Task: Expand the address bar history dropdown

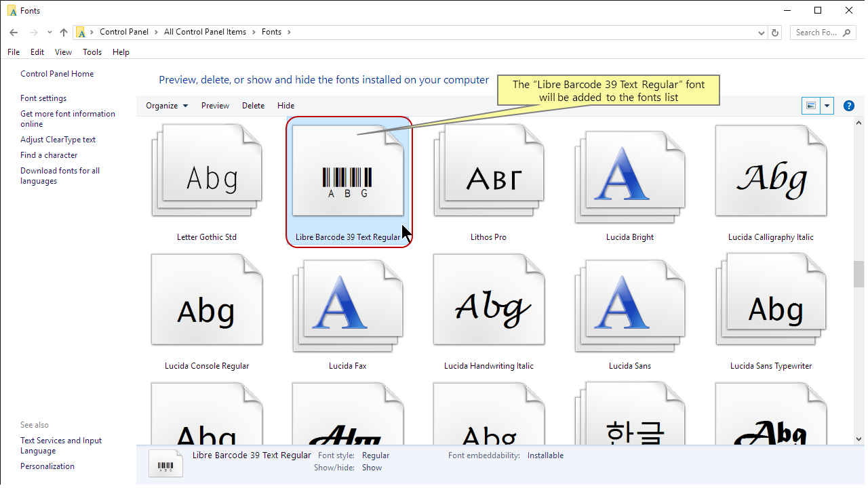Action: point(761,33)
